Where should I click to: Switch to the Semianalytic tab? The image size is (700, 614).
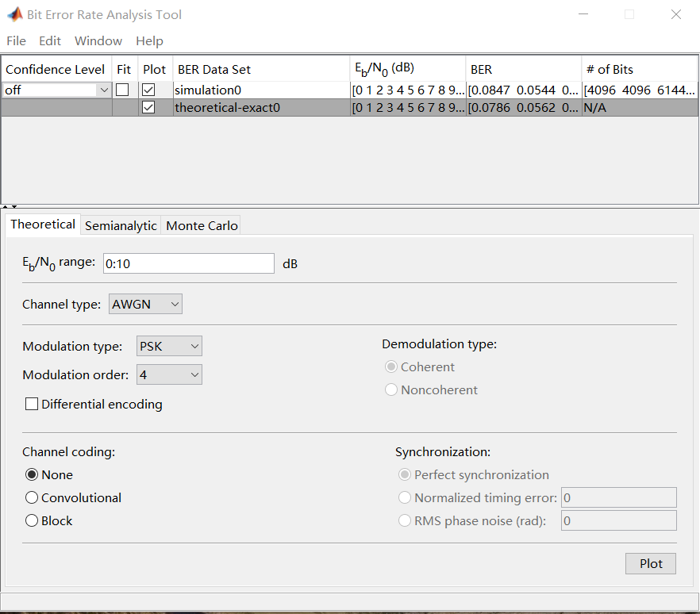121,226
